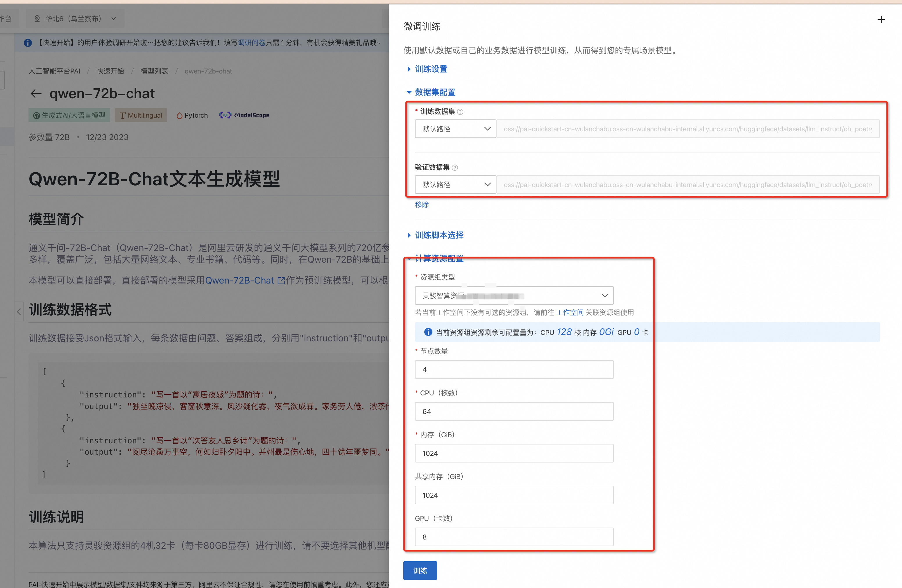Click the ModelScope logo tag
Screen dimensions: 902x588
pyautogui.click(x=244, y=115)
